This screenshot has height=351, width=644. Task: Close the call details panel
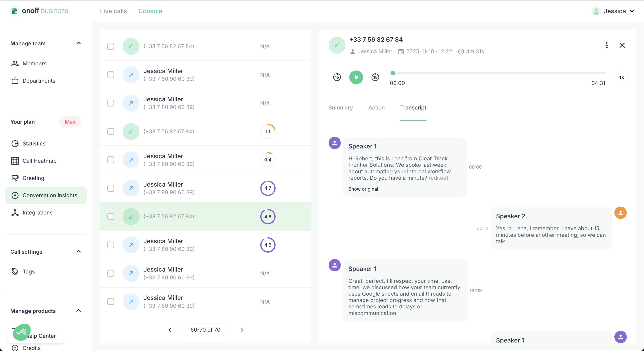click(622, 45)
